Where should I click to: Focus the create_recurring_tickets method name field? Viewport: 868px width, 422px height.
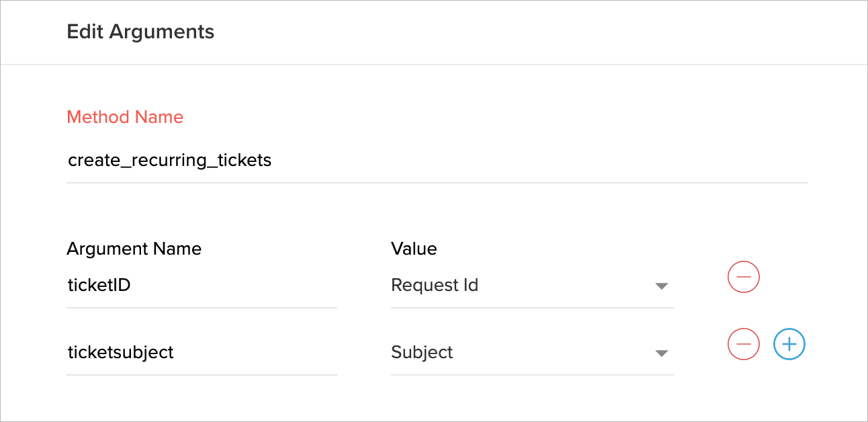[437, 161]
